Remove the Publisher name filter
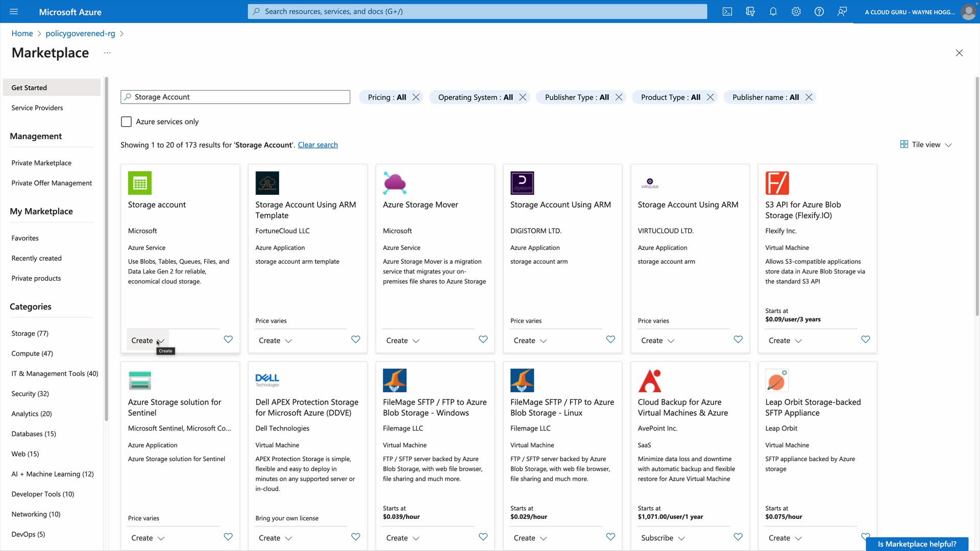Viewport: 980px width, 551px height. tap(808, 97)
